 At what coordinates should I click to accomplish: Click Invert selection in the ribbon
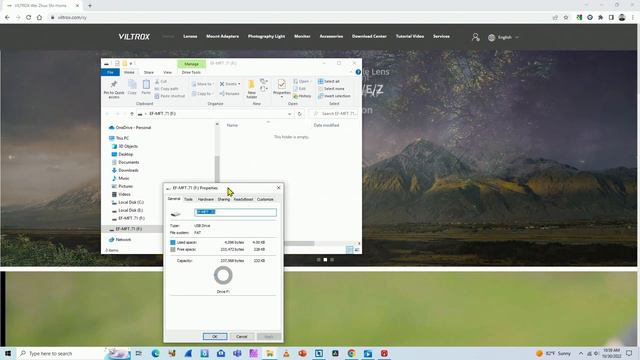tap(334, 96)
